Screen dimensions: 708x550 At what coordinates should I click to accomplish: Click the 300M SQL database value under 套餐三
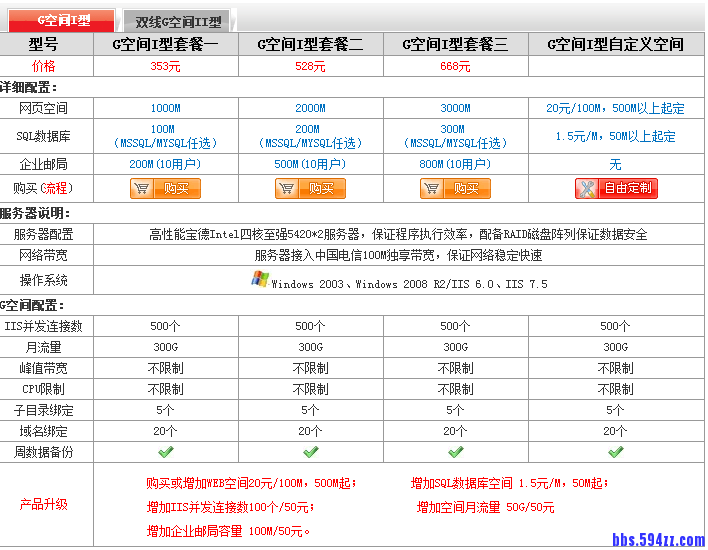pos(452,129)
